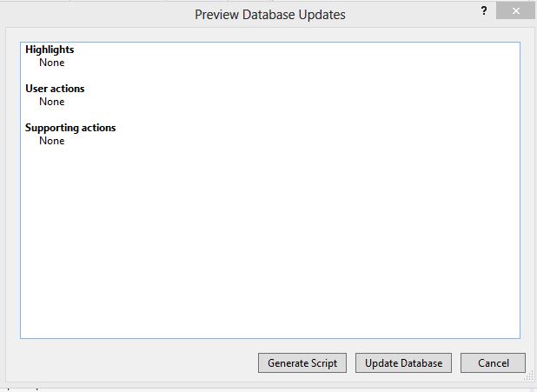Select the Supporting actions heading
Screen dimensions: 537x392
click(x=70, y=128)
